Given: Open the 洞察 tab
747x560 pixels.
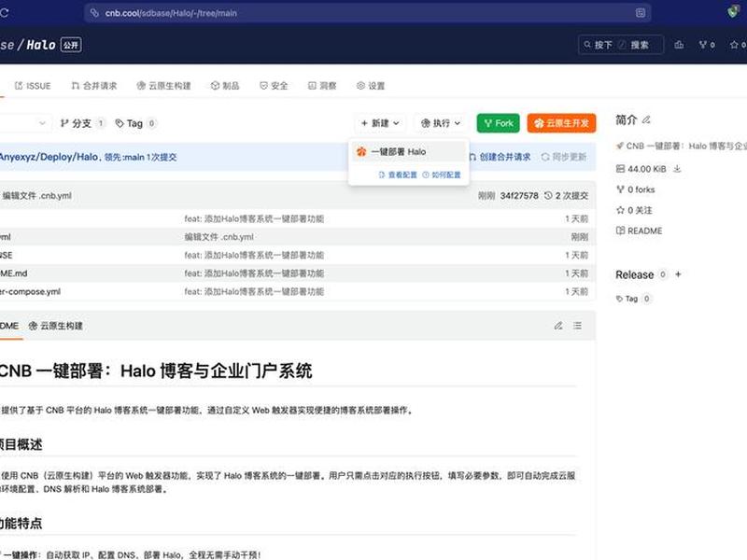Looking at the screenshot, I should pyautogui.click(x=322, y=86).
